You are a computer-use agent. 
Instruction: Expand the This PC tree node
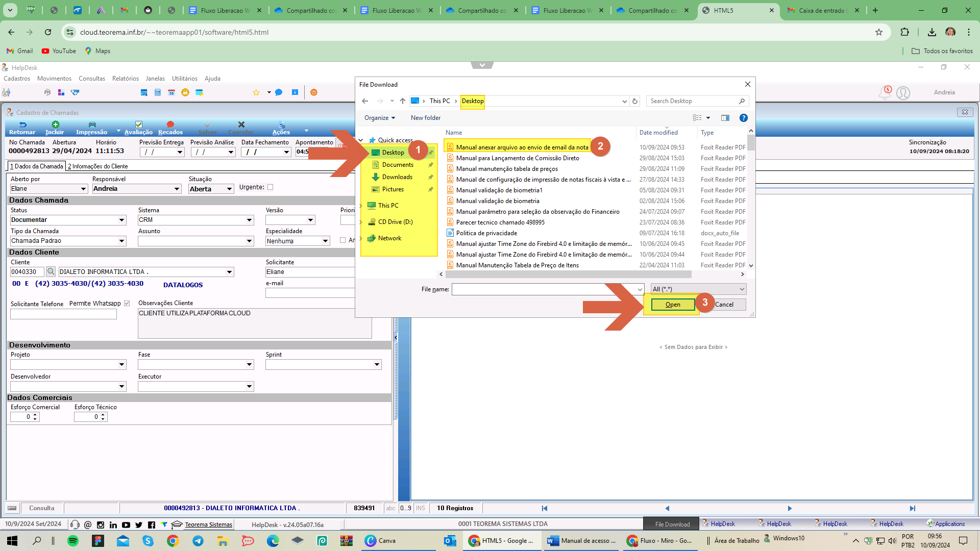tap(361, 206)
